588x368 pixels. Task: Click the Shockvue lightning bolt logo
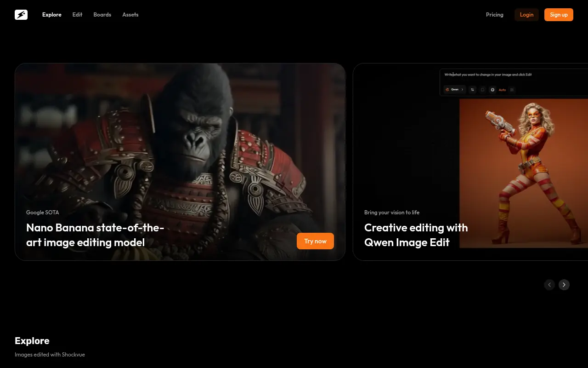point(21,14)
